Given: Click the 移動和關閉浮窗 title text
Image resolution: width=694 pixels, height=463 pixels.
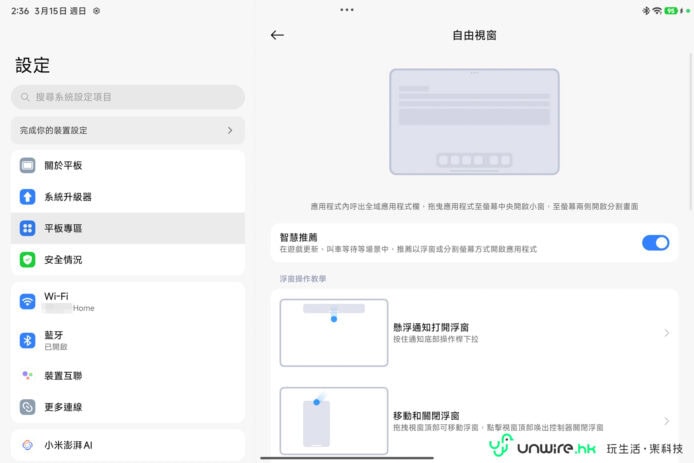Looking at the screenshot, I should click(426, 415).
